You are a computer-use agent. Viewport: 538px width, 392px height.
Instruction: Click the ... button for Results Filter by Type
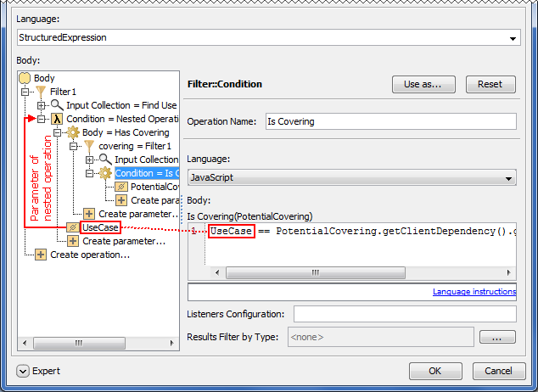point(497,337)
